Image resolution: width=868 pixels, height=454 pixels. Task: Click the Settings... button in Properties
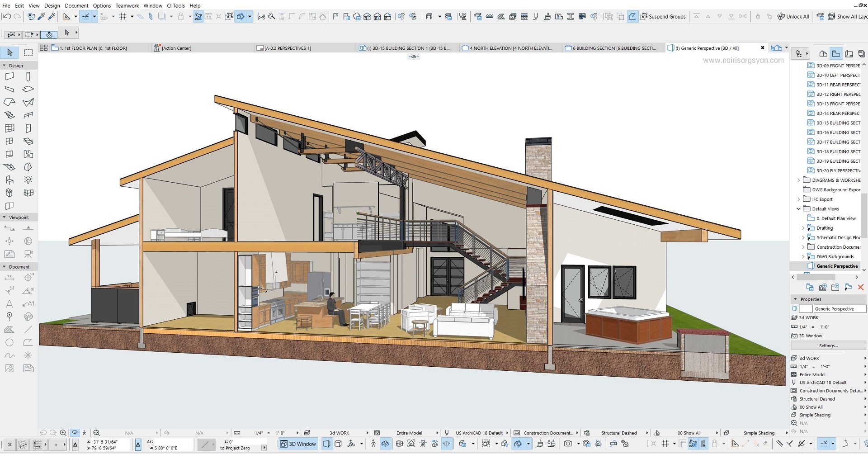click(828, 345)
